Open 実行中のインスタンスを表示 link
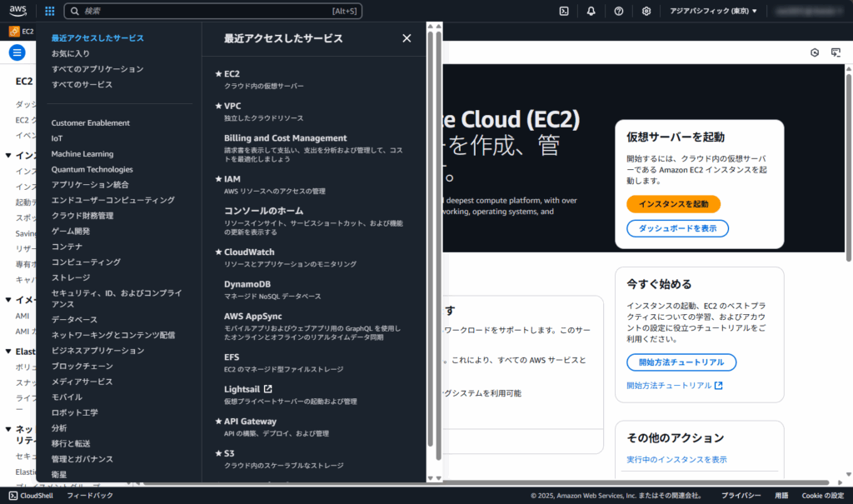This screenshot has height=504, width=853. click(676, 459)
